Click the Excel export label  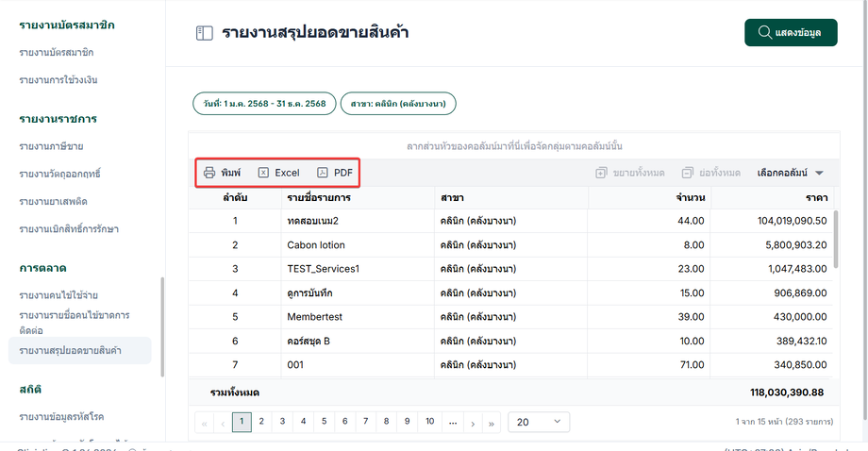pyautogui.click(x=288, y=173)
